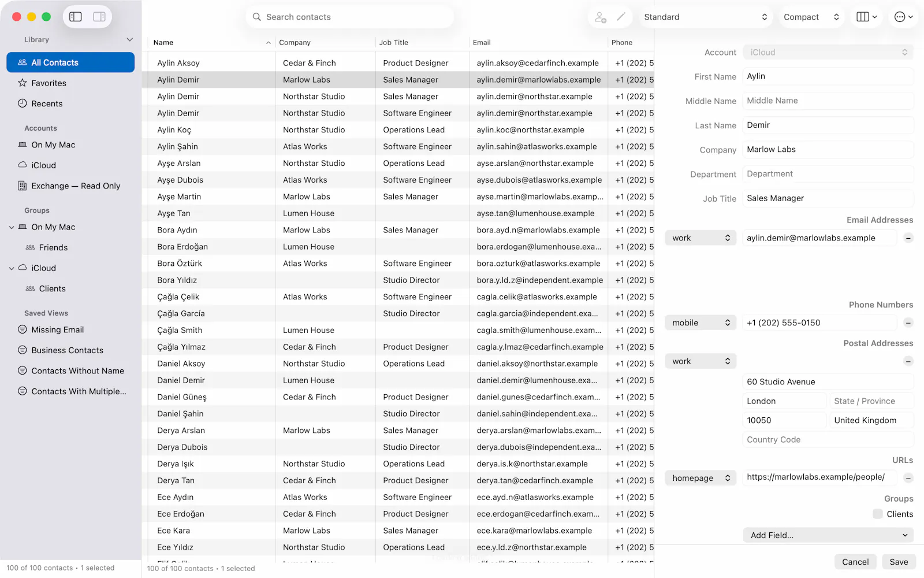Click the 60 Studio Avenue street field
Screen dimensions: 924x578
[828, 381]
